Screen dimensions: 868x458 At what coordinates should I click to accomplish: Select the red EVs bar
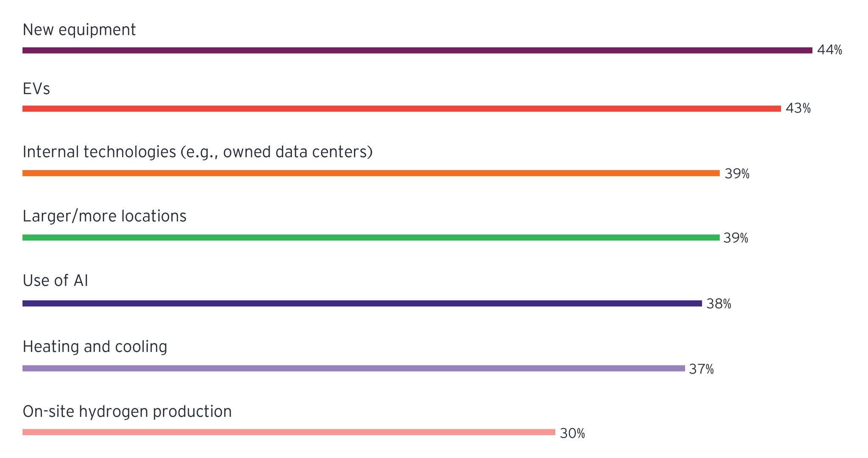coord(401,109)
